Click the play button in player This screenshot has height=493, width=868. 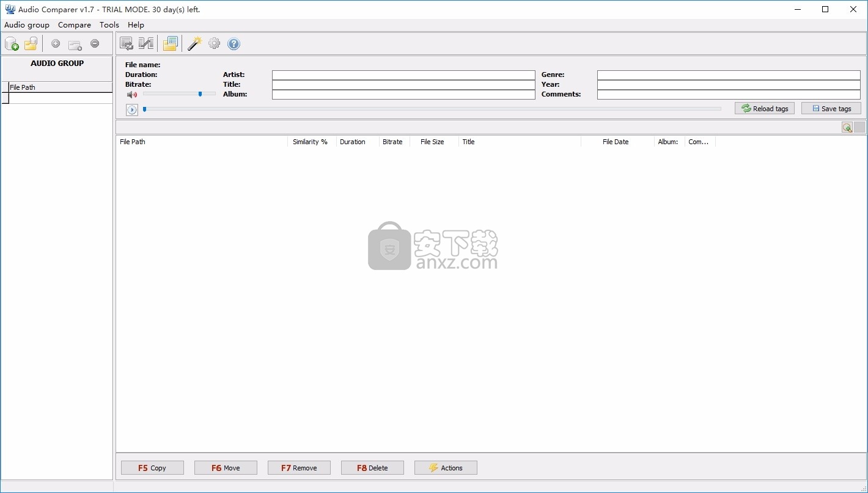(131, 110)
